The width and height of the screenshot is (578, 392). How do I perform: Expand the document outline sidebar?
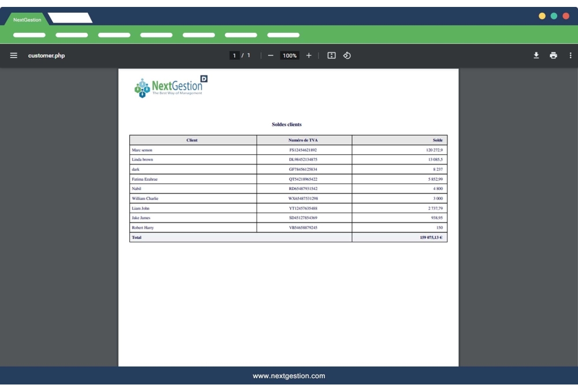13,57
